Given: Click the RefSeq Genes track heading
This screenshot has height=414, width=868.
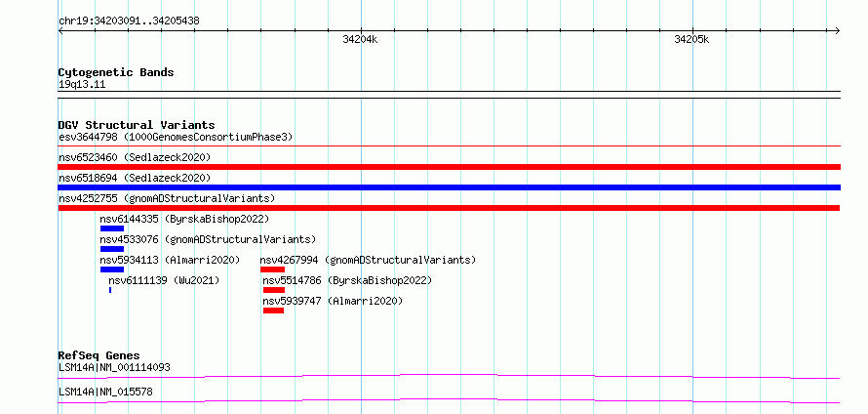Looking at the screenshot, I should (x=99, y=355).
